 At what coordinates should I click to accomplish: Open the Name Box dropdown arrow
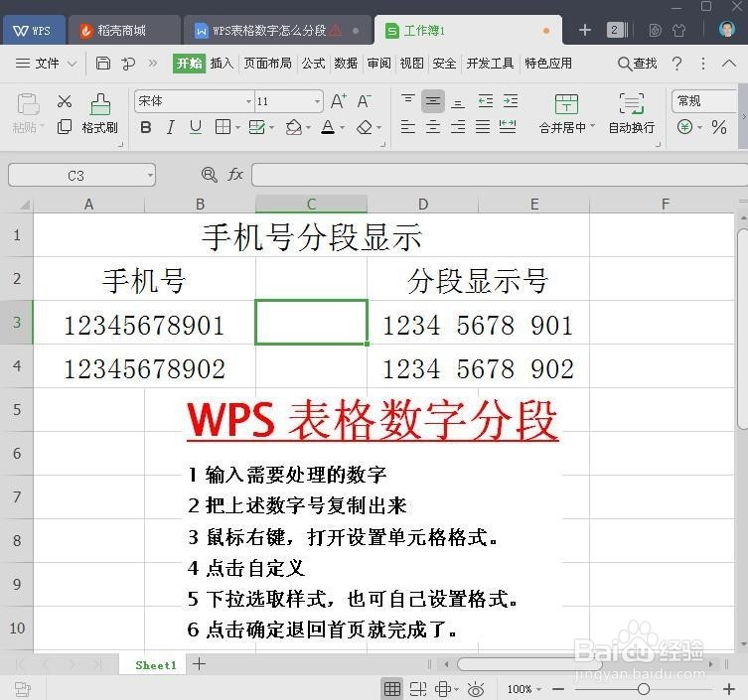(x=150, y=176)
